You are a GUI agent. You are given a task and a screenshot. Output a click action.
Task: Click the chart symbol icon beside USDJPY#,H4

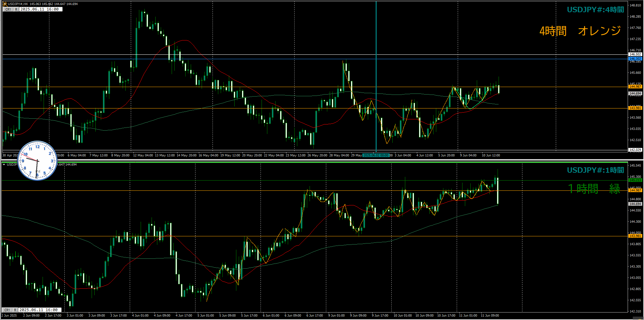[x=5, y=4]
